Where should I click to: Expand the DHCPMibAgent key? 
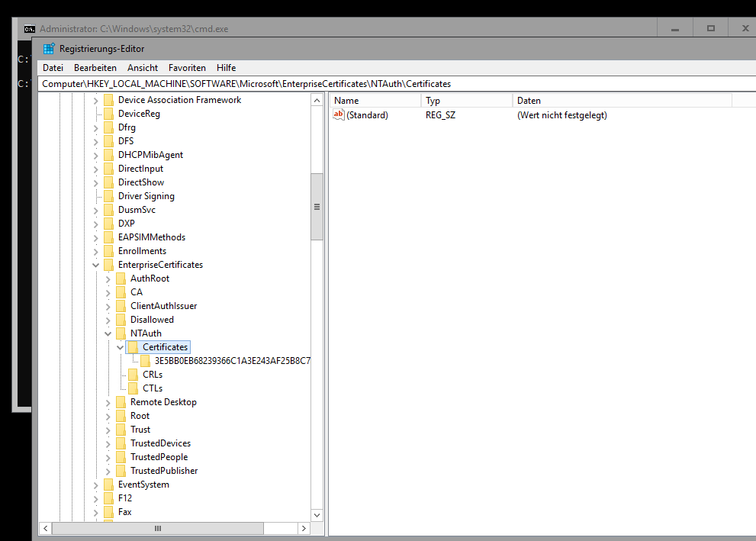tap(95, 155)
